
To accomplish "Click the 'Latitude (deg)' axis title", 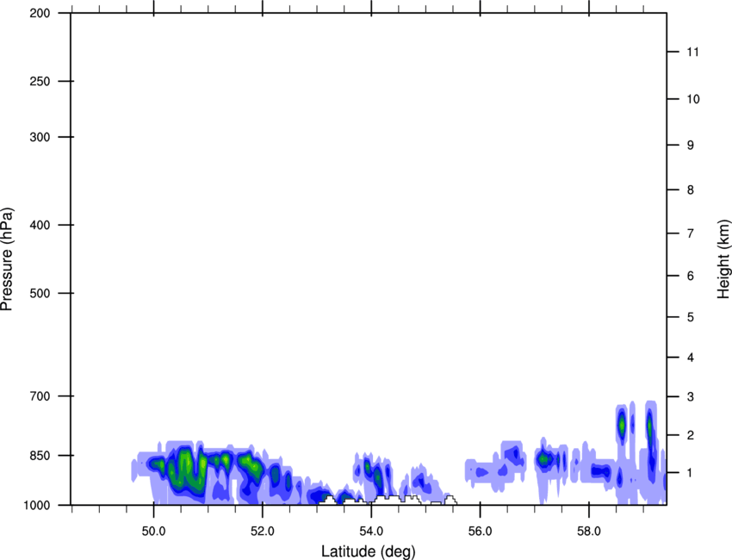I will pos(369,551).
